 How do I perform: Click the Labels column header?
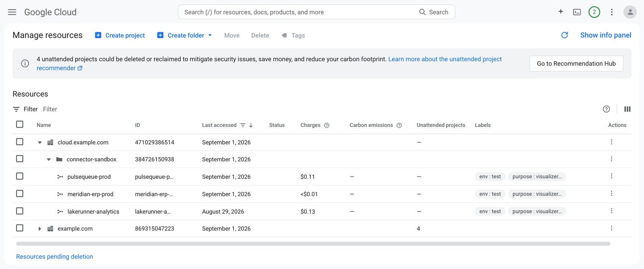[x=483, y=125]
